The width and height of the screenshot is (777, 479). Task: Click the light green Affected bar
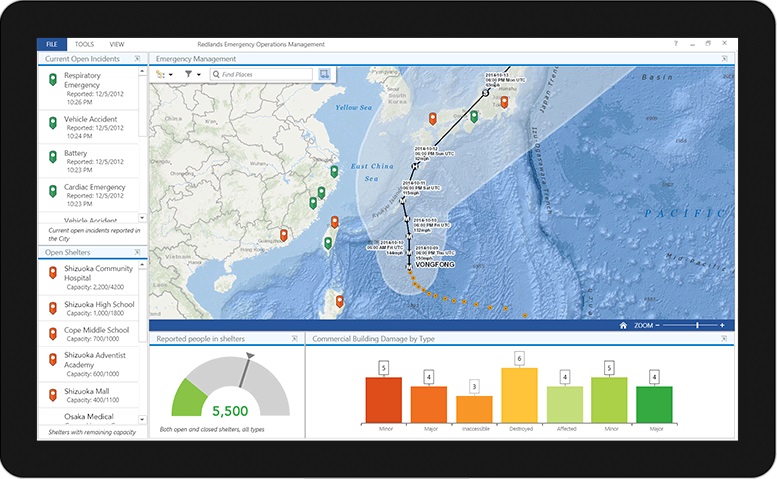pyautogui.click(x=565, y=405)
